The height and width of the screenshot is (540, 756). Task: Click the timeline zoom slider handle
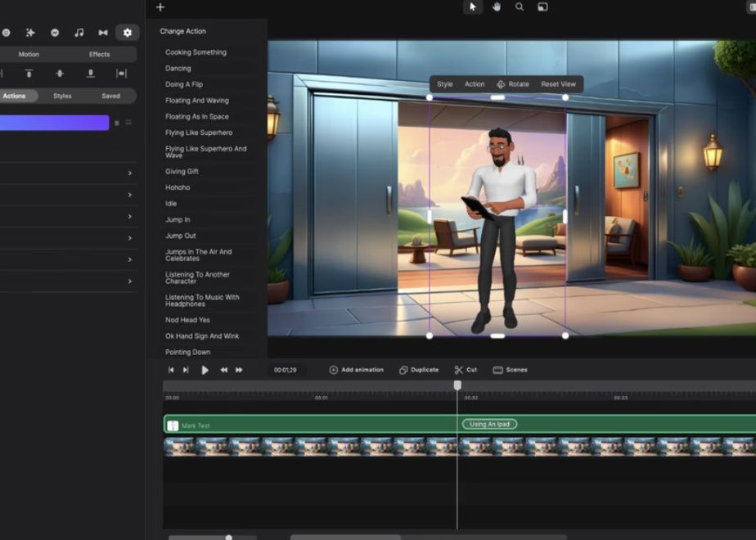pyautogui.click(x=228, y=538)
